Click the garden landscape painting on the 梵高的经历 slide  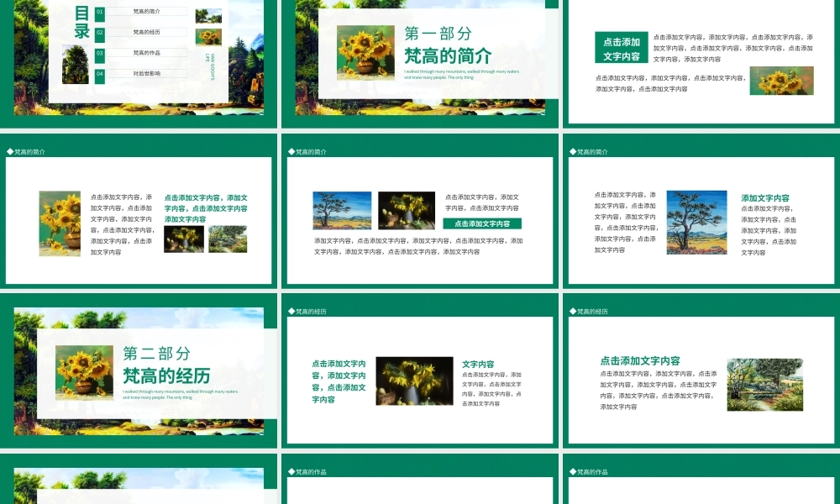tap(765, 385)
